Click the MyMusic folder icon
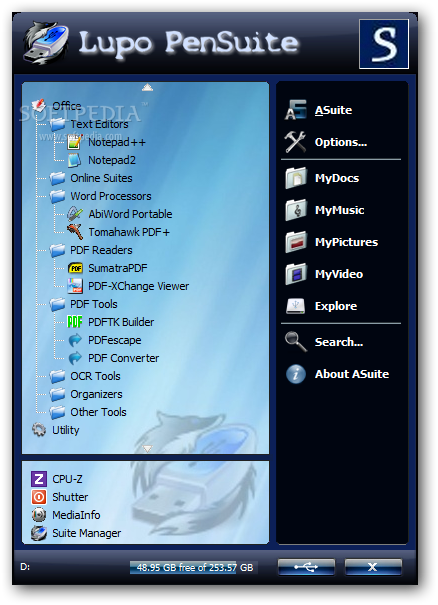This screenshot has width=438, height=605. (x=296, y=210)
